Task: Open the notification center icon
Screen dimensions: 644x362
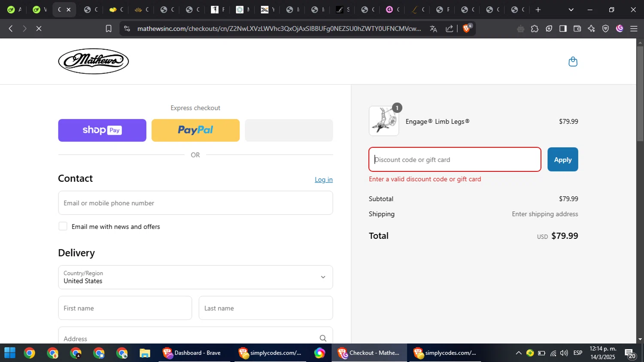Action: (x=630, y=353)
